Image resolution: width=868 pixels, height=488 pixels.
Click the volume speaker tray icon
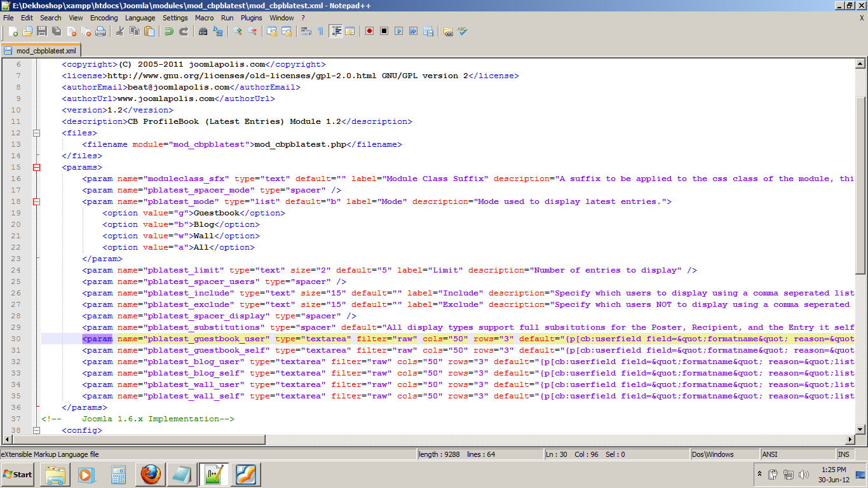(804, 474)
